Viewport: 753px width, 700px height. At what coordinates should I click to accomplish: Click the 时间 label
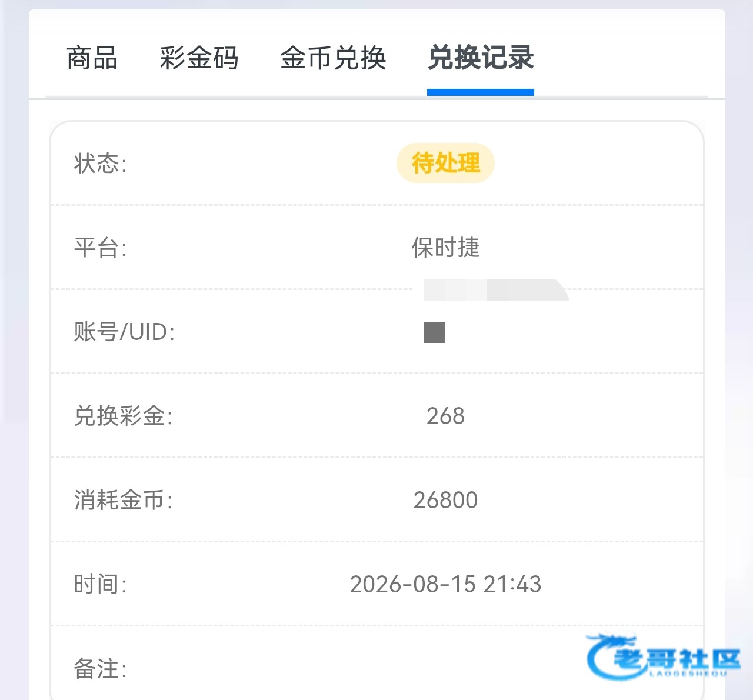pos(100,584)
